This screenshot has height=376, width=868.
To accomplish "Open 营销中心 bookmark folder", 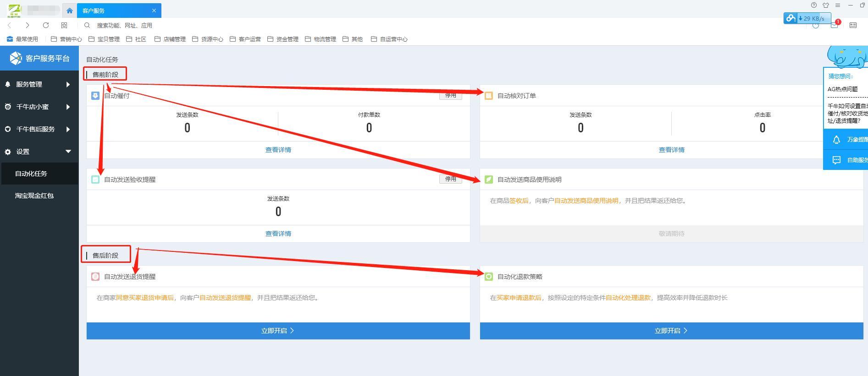I will pyautogui.click(x=66, y=39).
